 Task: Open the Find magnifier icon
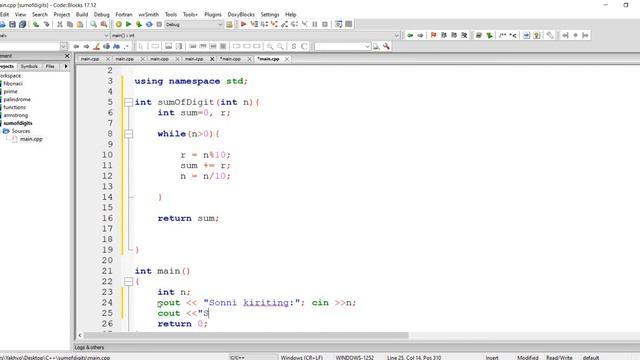pyautogui.click(x=94, y=24)
